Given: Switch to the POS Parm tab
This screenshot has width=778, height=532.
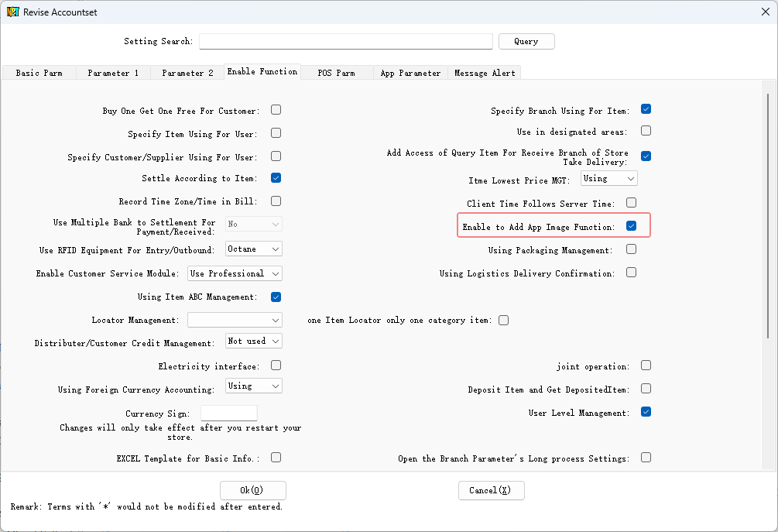Looking at the screenshot, I should click(336, 73).
